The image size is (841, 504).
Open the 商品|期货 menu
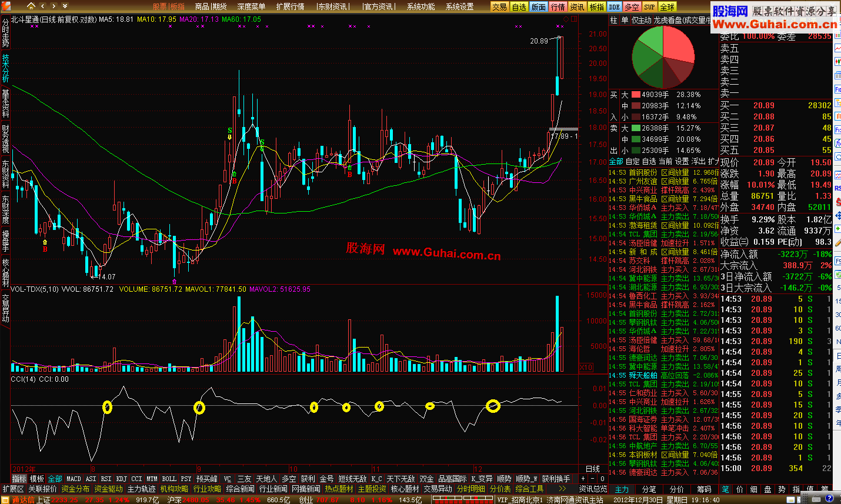click(211, 6)
